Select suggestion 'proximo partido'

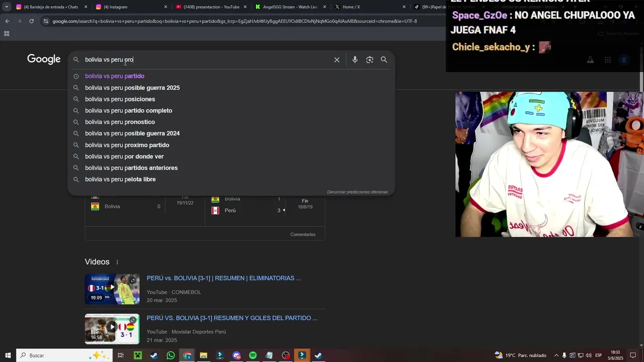tap(231, 145)
